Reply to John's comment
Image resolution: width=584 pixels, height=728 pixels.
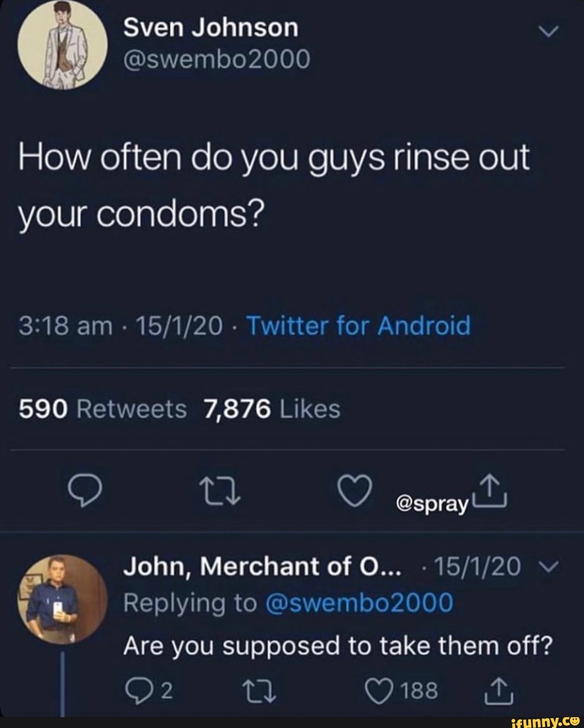click(137, 690)
